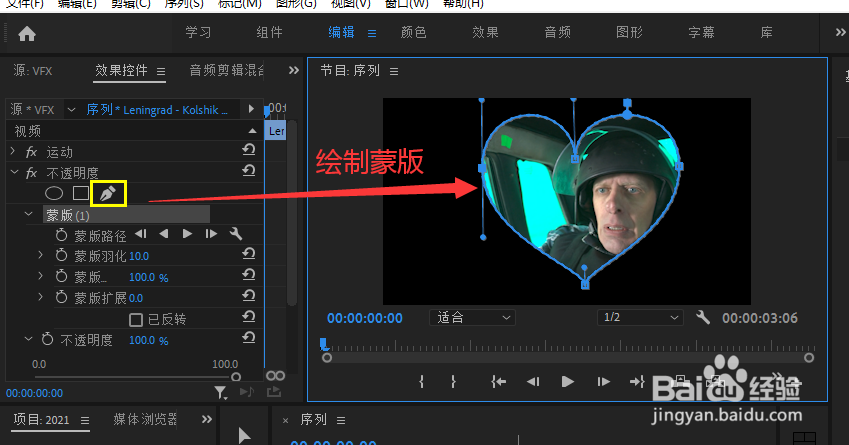Screen dimensions: 849x445
Task: Toggle animation stopwatch for 蒙版路径
Action: click(61, 235)
